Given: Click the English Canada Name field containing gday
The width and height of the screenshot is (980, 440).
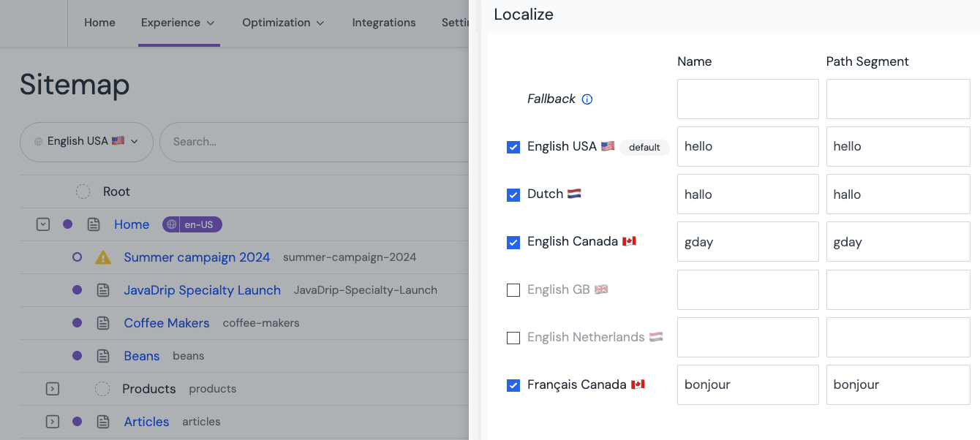Looking at the screenshot, I should [x=747, y=241].
